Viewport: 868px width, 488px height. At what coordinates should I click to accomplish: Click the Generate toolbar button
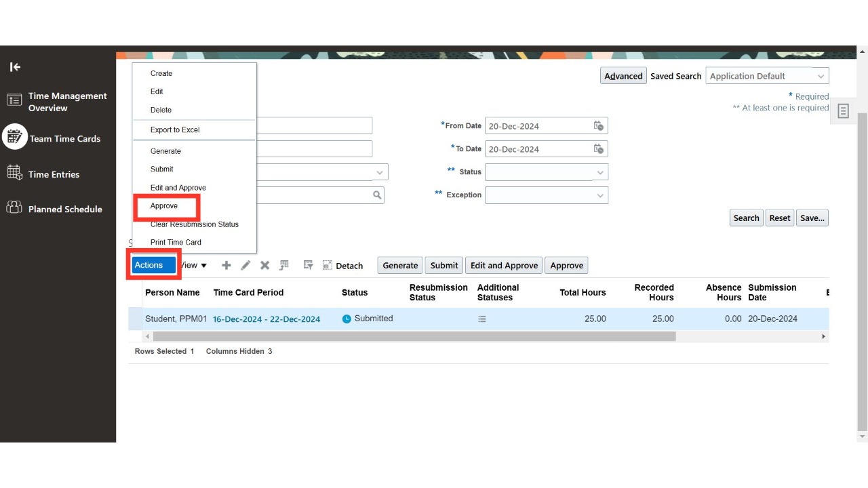tap(400, 266)
